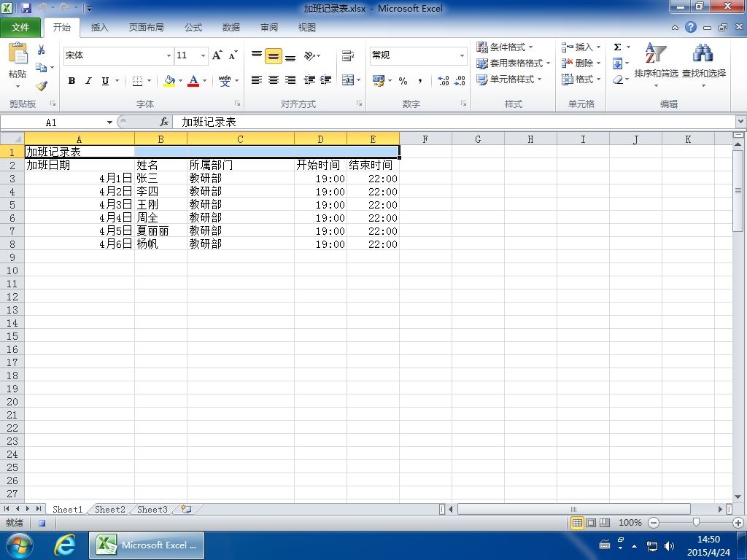
Task: Apply percent style with the % icon
Action: (x=403, y=80)
